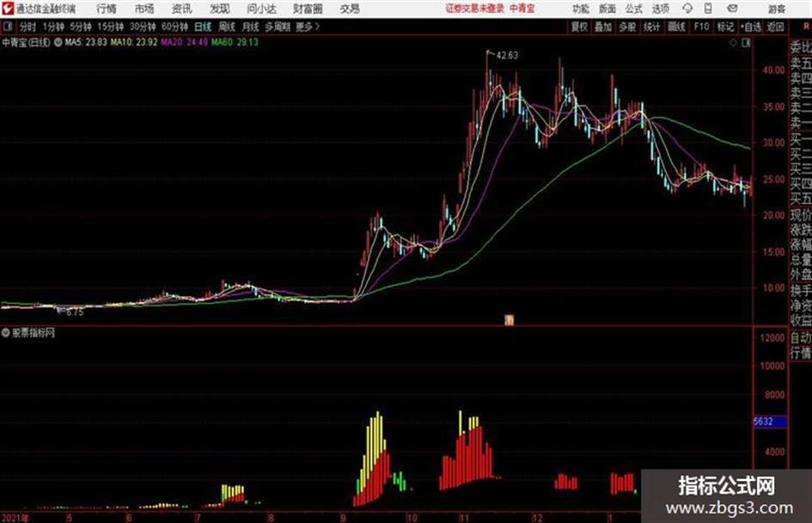Expand the 更多 period options
812x523 pixels.
click(x=308, y=27)
